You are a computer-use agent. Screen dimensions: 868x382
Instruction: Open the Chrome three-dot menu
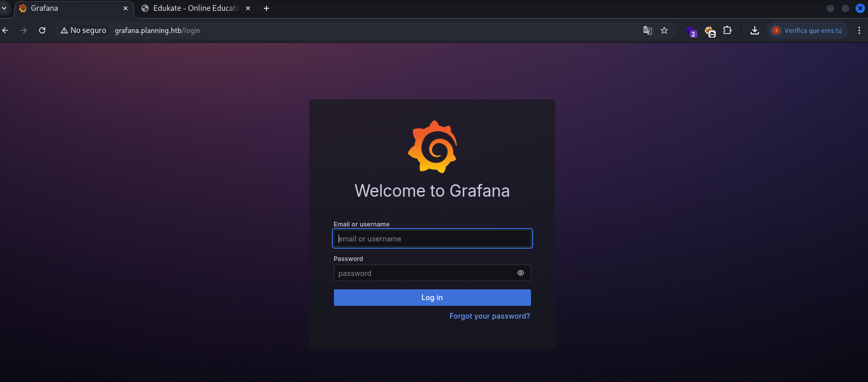coord(859,30)
